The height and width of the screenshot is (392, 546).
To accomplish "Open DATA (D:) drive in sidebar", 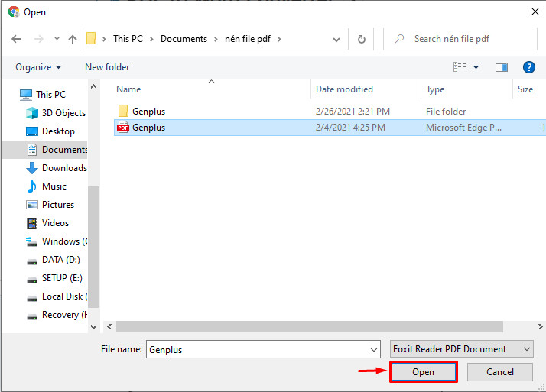I will coord(54,260).
